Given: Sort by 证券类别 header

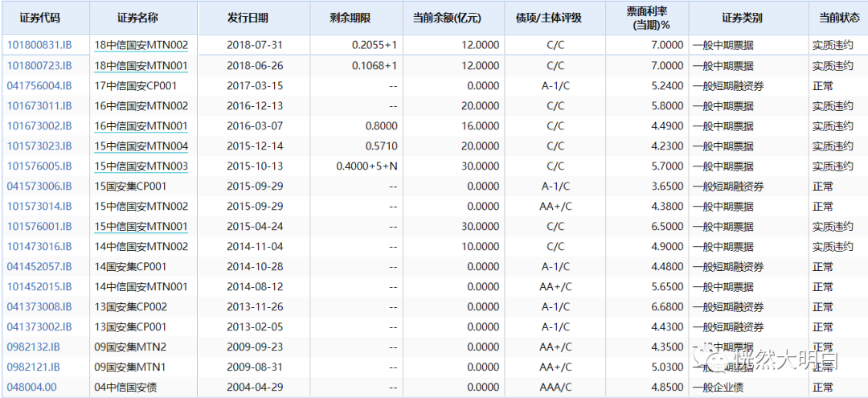Looking at the screenshot, I should pos(742,18).
